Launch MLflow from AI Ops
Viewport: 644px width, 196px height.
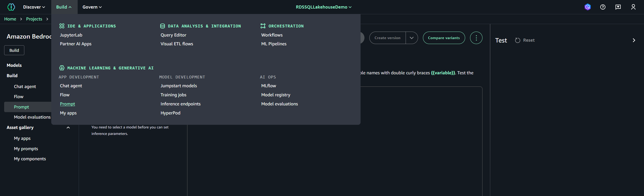pos(269,86)
